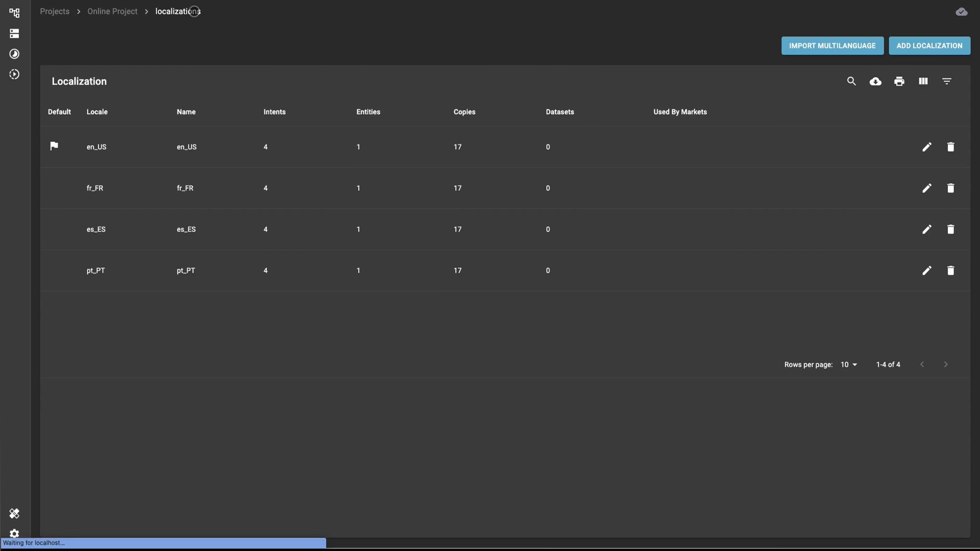This screenshot has width=980, height=551.
Task: Open the storage/datasets sidebar icon
Action: (14, 34)
